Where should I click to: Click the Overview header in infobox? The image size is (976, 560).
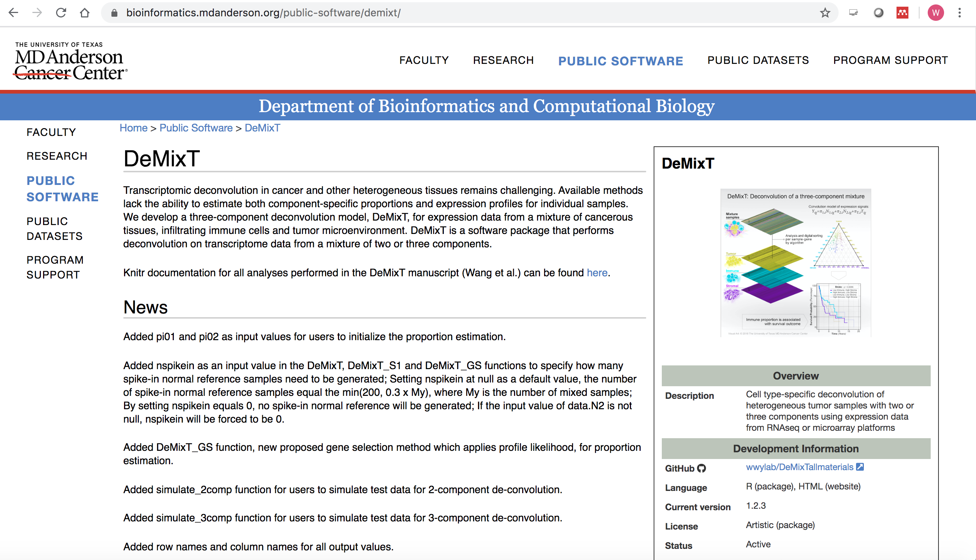point(796,375)
